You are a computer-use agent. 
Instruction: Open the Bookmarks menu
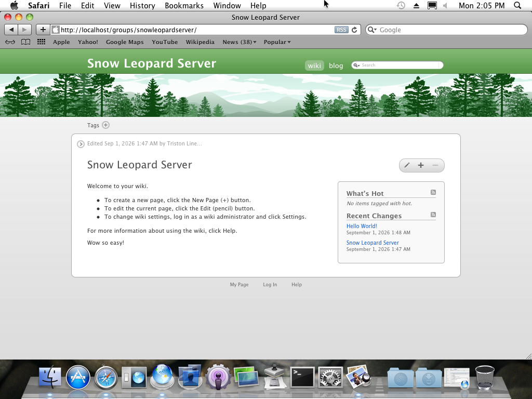(x=184, y=5)
